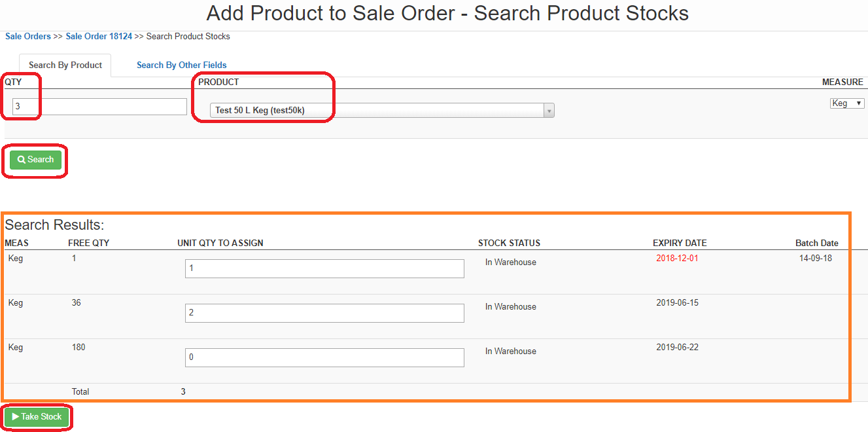
Task: Focus assign quantity field for 2019-06-22 stock
Action: pyautogui.click(x=324, y=357)
